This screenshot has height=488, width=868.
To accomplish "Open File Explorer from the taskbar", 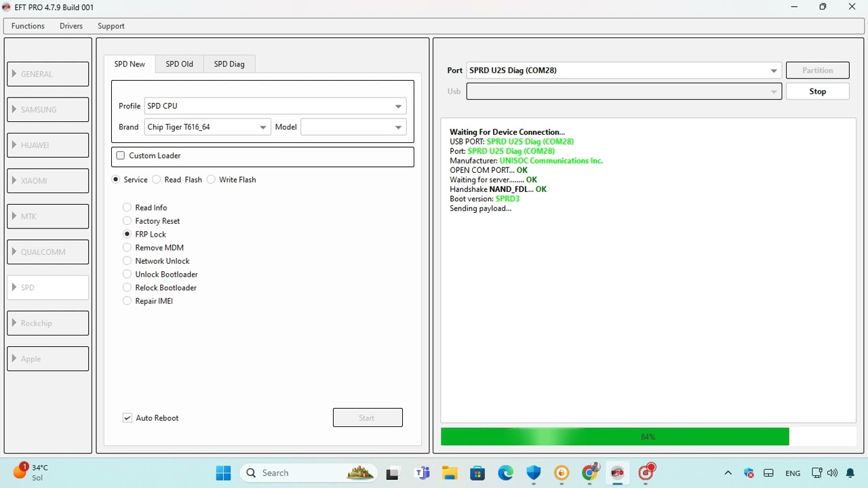I will pyautogui.click(x=450, y=473).
